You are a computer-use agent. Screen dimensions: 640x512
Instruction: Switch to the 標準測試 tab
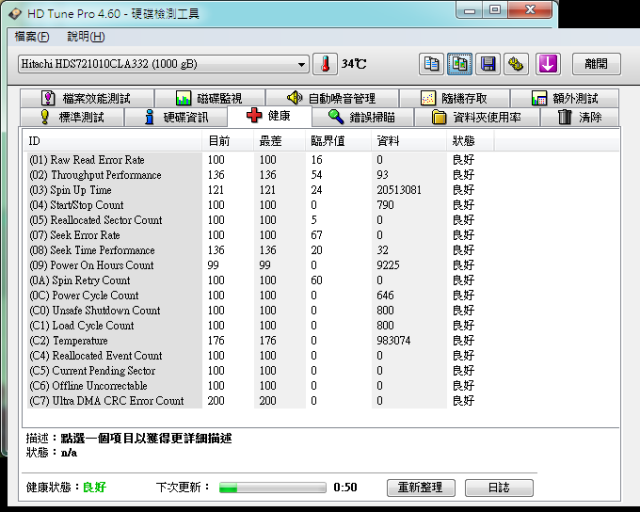(72, 117)
